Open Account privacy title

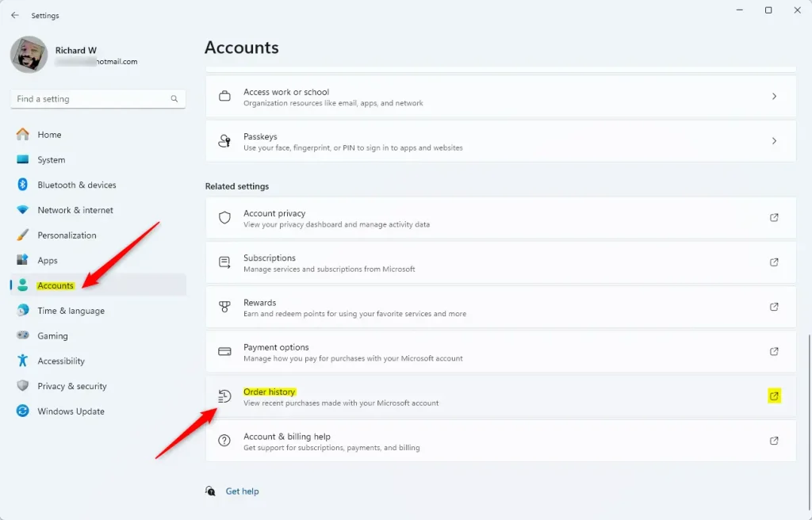click(274, 213)
